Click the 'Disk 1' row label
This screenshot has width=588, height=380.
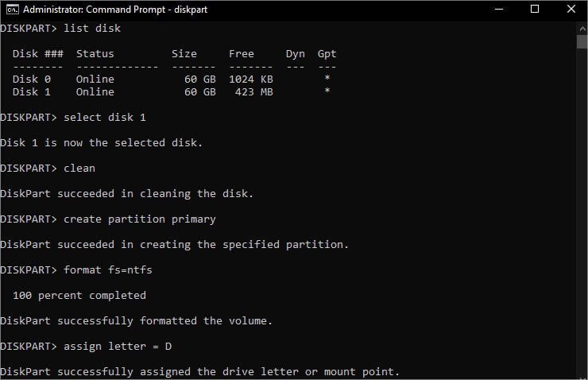(x=32, y=92)
